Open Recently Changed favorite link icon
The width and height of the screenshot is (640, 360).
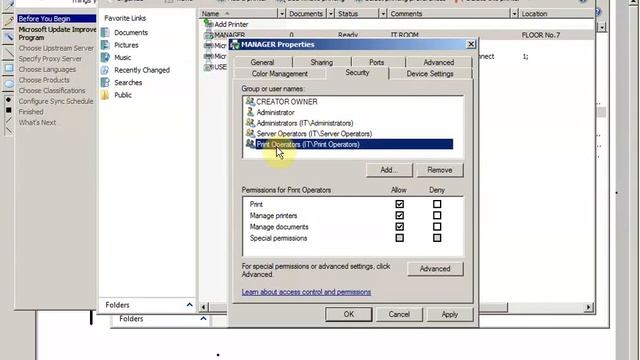point(105,70)
